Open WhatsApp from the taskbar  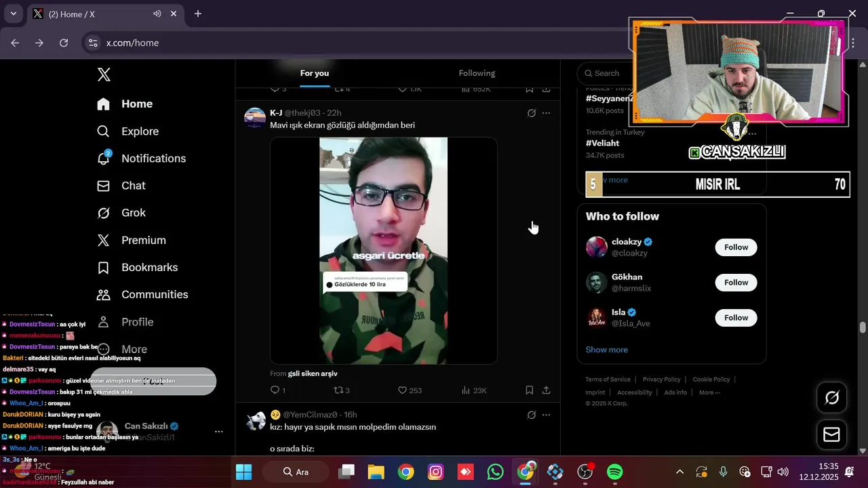tap(496, 472)
